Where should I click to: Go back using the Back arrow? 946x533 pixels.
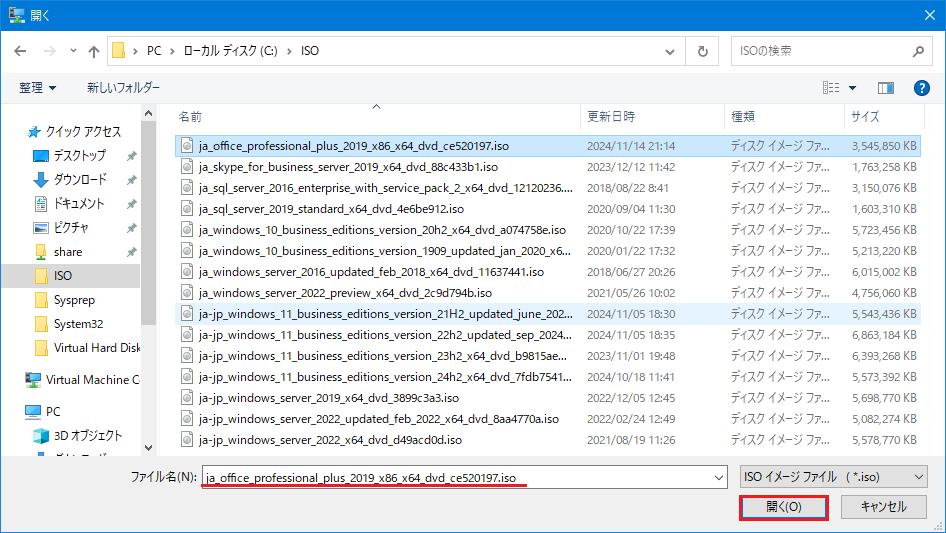[x=20, y=51]
